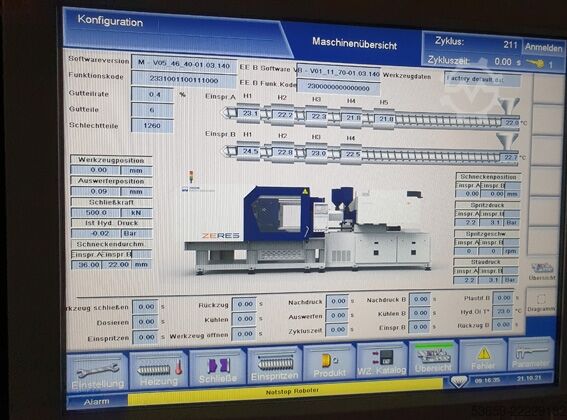This screenshot has height=420, width=567.
Task: Click the Zyklus count 211
Action: coord(510,45)
